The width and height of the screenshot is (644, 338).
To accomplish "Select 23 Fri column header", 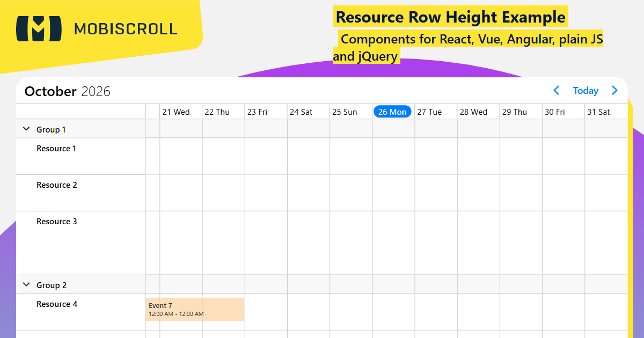I will [x=266, y=112].
